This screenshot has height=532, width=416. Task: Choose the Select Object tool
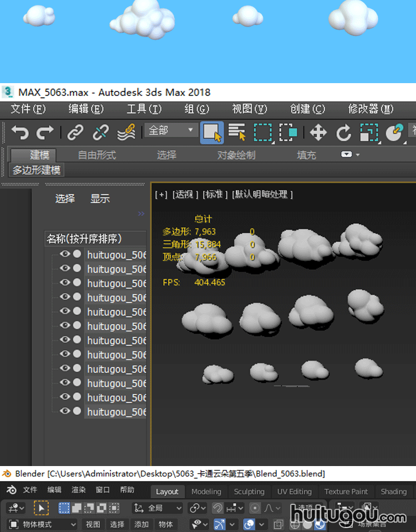point(212,132)
